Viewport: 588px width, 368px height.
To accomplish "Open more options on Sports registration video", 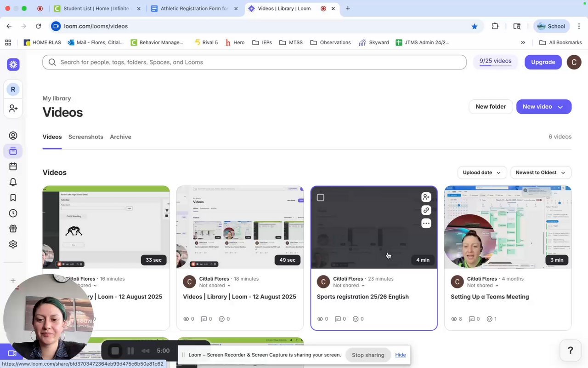I will (x=426, y=224).
